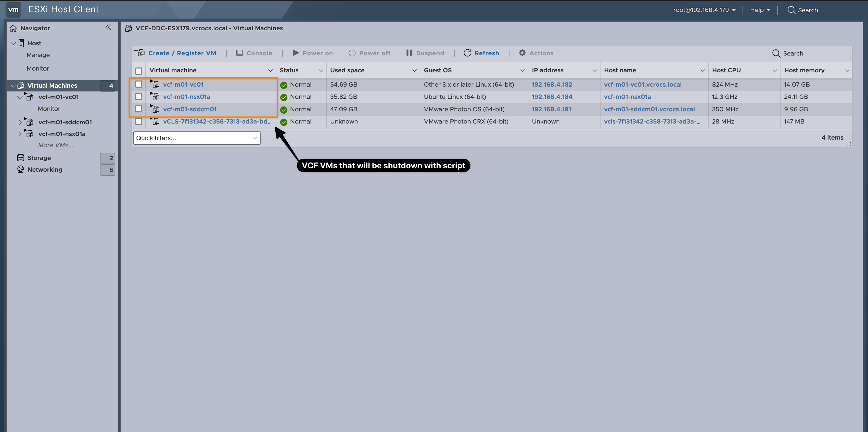Screen dimensions: 868x432
Task: Click the search magnifier in top header
Action: coord(791,10)
